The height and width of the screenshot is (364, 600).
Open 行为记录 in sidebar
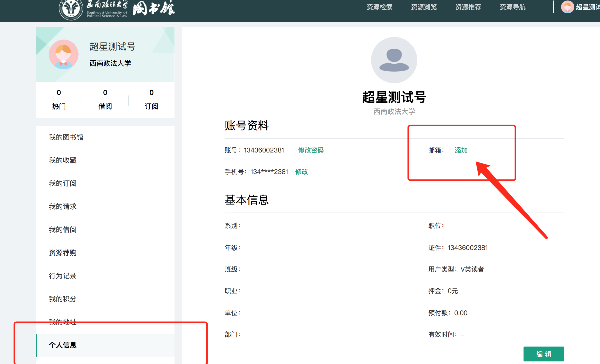click(x=63, y=276)
